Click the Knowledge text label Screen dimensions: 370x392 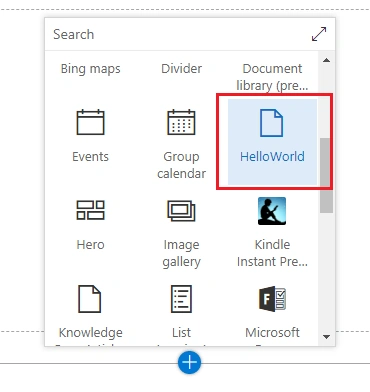click(x=90, y=332)
